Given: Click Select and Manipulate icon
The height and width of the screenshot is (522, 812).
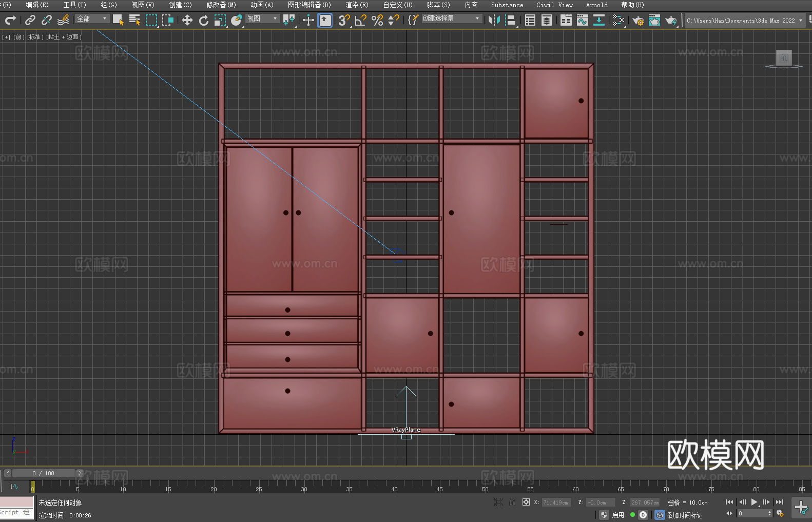Looking at the screenshot, I should (x=308, y=20).
